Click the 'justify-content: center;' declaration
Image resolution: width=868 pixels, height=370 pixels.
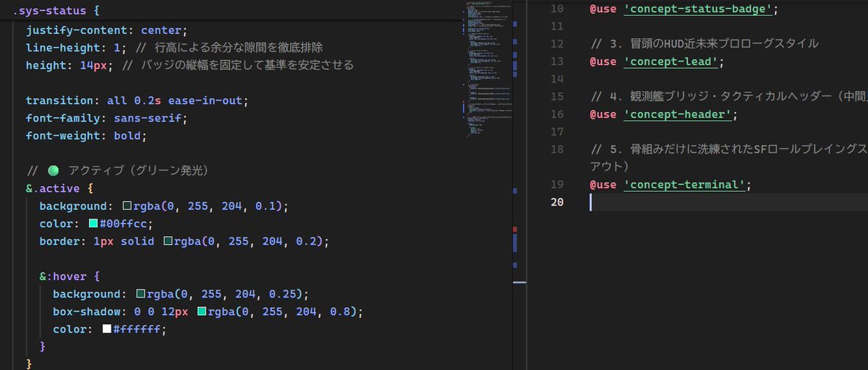tap(106, 30)
